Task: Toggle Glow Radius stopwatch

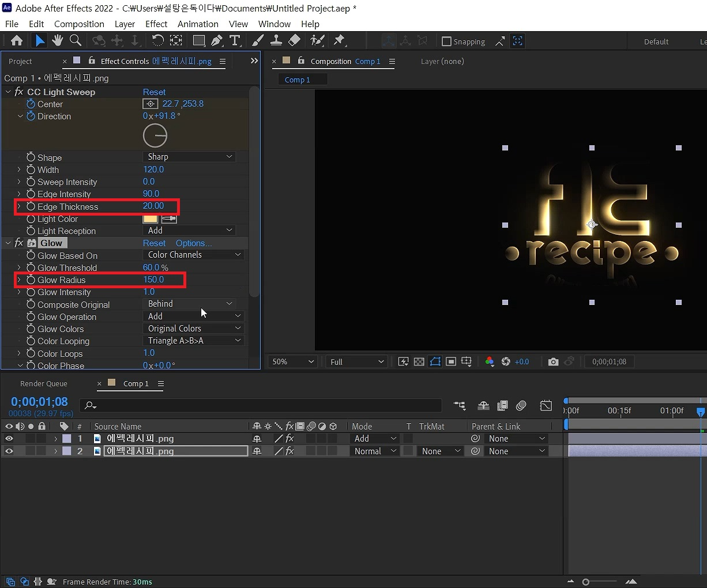Action: click(31, 280)
